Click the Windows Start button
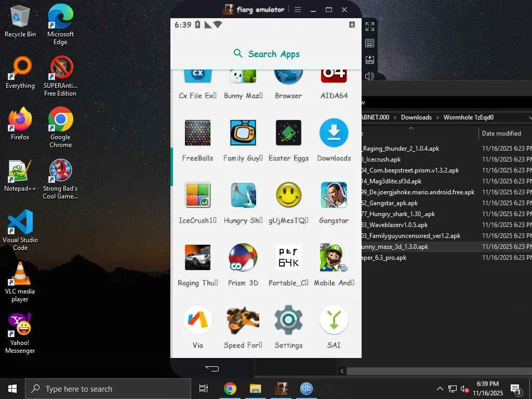Screen dimensions: 532x399 pyautogui.click(x=12, y=389)
